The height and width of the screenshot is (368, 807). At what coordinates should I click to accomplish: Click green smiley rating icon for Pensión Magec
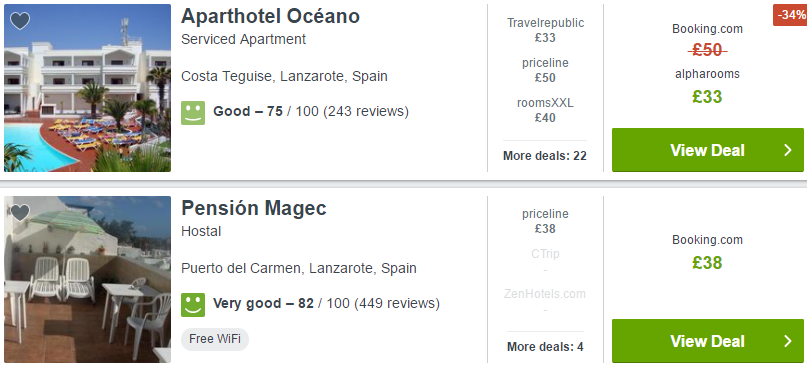(193, 305)
